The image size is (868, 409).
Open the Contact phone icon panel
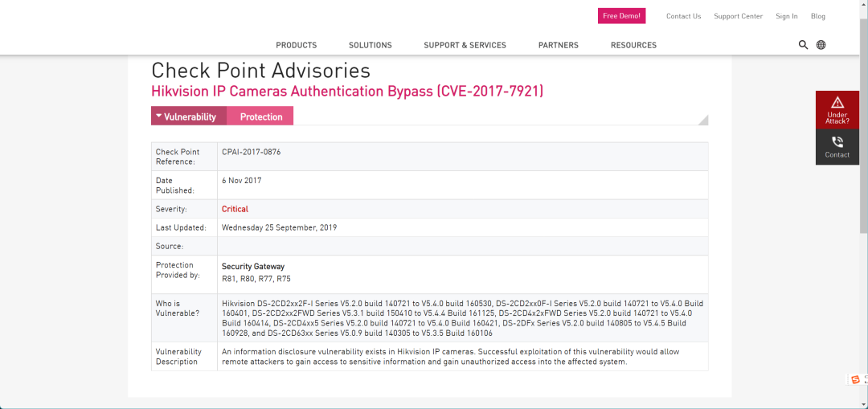(x=837, y=147)
